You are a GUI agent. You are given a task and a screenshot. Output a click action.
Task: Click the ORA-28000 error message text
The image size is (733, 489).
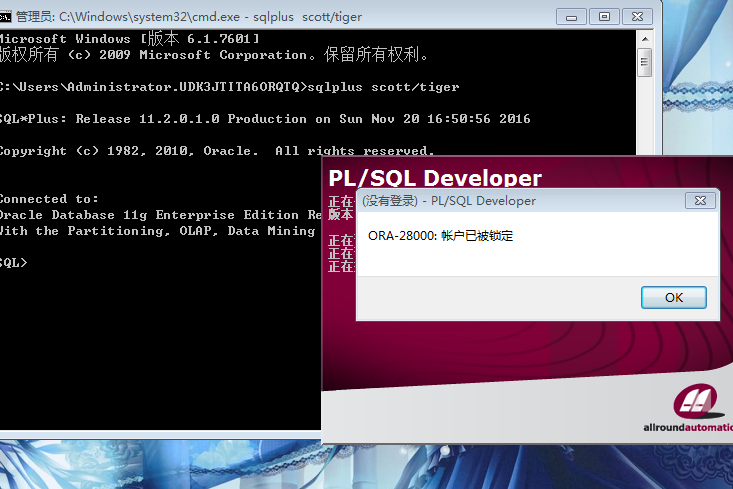[440, 236]
